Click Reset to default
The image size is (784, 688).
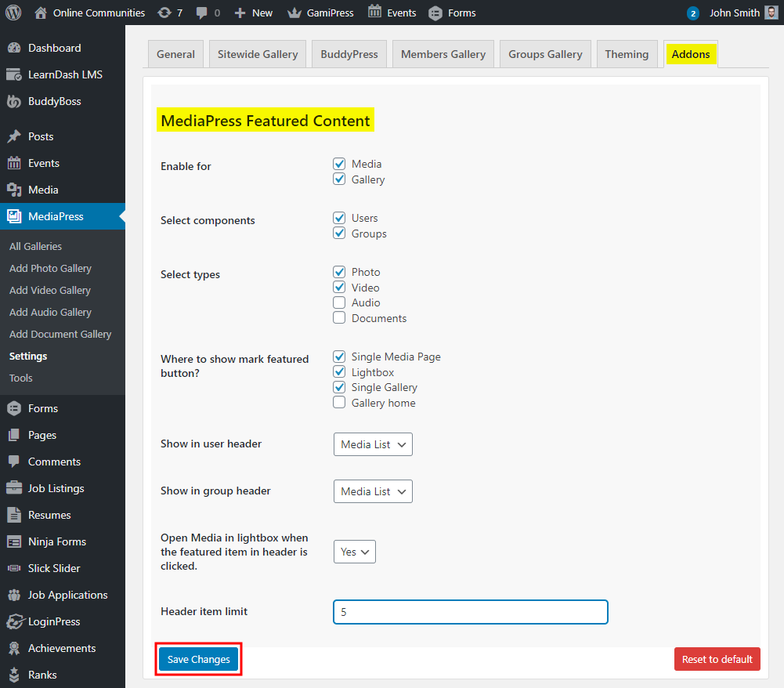pos(717,659)
